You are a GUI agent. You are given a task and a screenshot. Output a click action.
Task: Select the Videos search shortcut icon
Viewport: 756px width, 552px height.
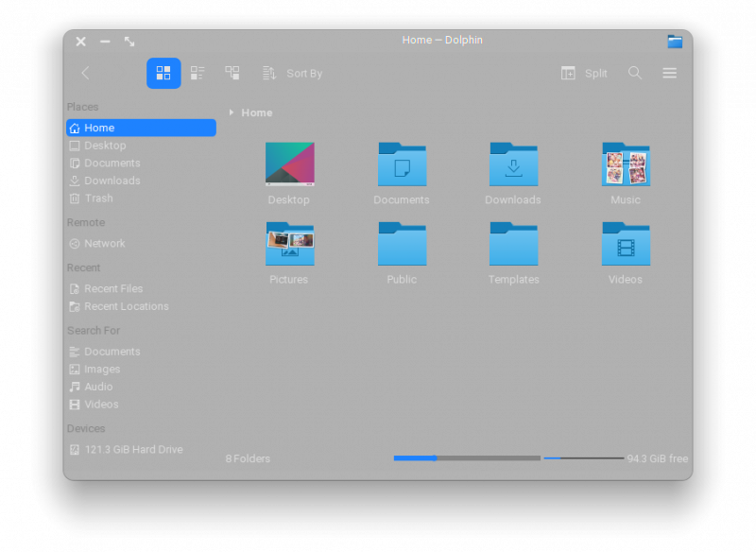pos(75,404)
